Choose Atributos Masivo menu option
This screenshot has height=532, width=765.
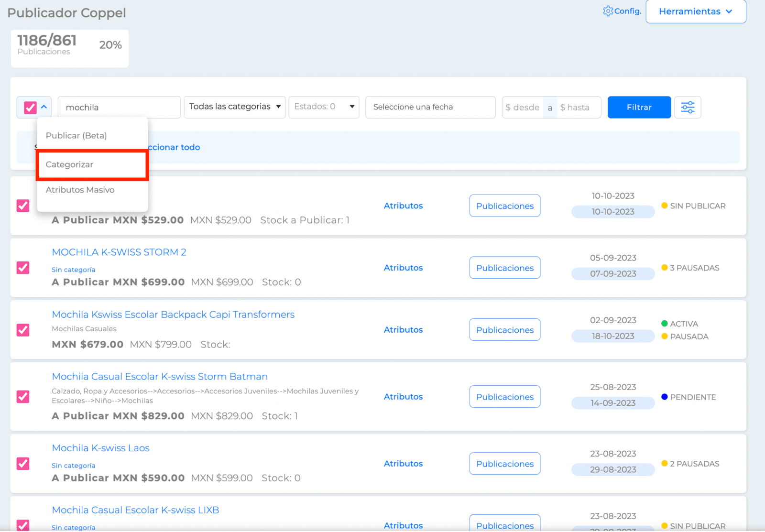point(80,190)
